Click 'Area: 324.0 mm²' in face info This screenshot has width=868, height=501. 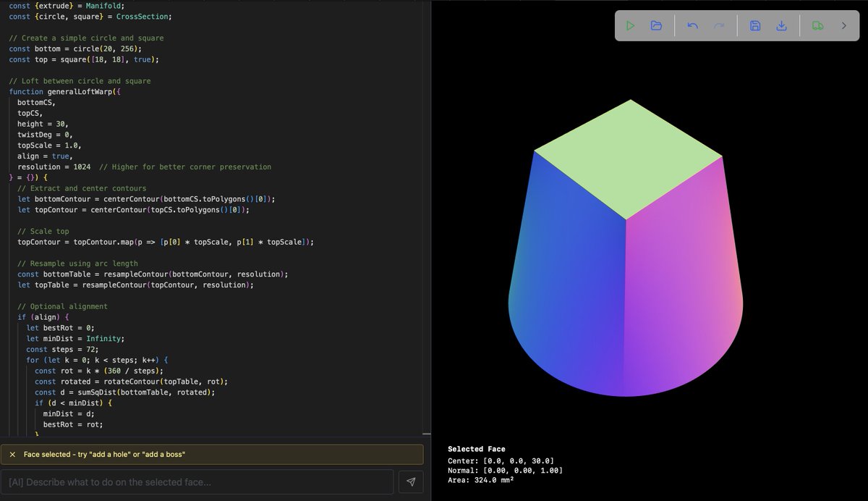tap(481, 480)
